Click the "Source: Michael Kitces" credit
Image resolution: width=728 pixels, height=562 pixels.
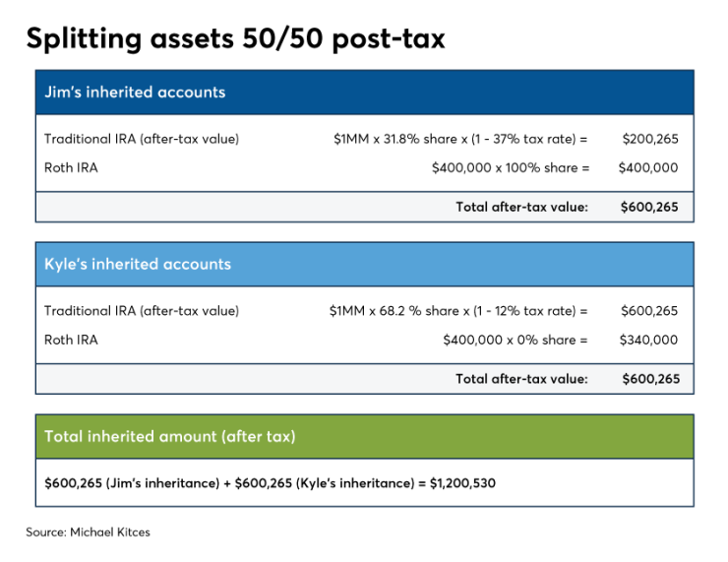tap(88, 531)
